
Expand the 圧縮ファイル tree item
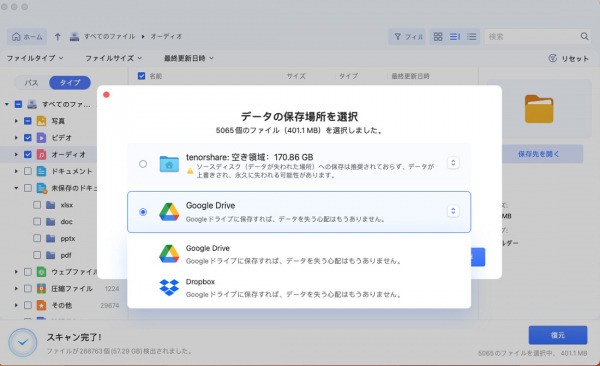tap(16, 288)
